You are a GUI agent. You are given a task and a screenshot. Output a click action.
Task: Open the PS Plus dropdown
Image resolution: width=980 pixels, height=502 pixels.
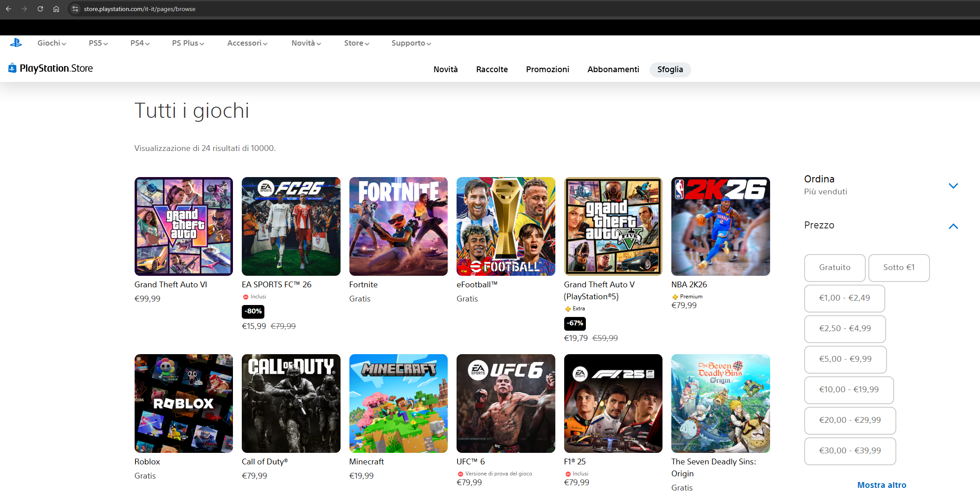(188, 43)
